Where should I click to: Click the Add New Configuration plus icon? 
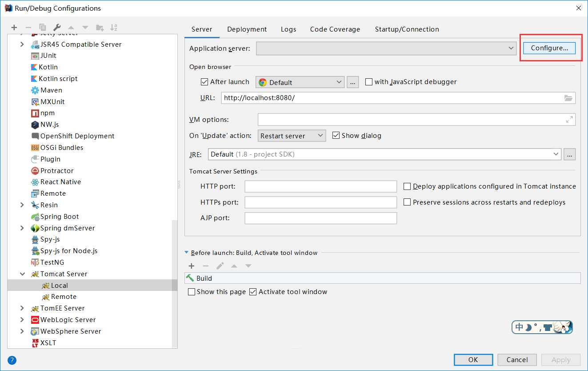[14, 28]
